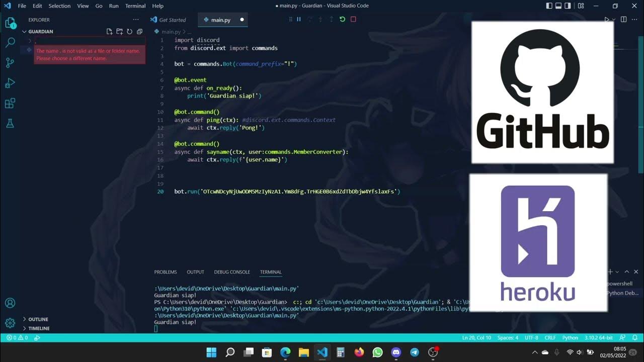Viewport: 644px width, 362px height.
Task: Open the Edit menu
Action: (x=37, y=6)
